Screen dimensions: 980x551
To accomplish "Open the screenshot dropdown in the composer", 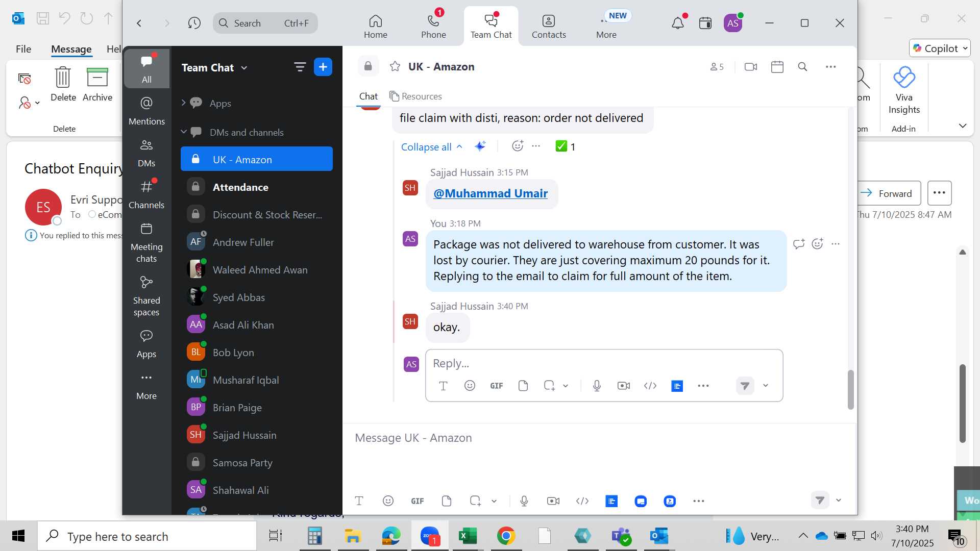I will [494, 501].
